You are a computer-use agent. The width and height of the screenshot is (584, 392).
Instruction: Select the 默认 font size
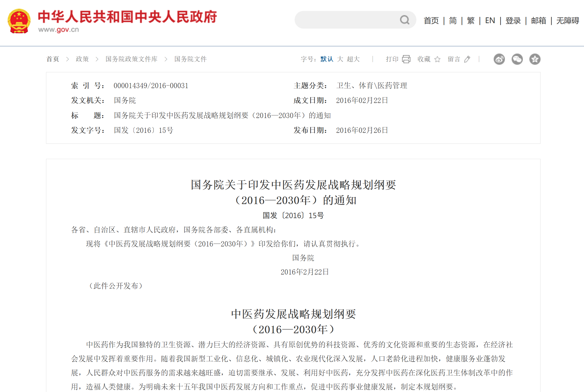tap(327, 59)
